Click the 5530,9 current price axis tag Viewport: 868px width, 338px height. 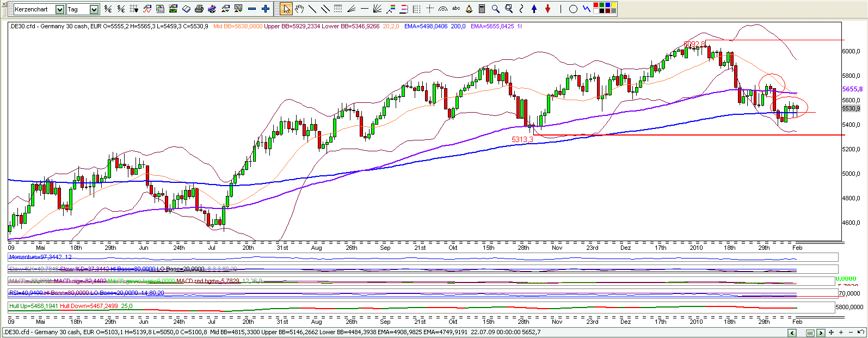pyautogui.click(x=851, y=108)
